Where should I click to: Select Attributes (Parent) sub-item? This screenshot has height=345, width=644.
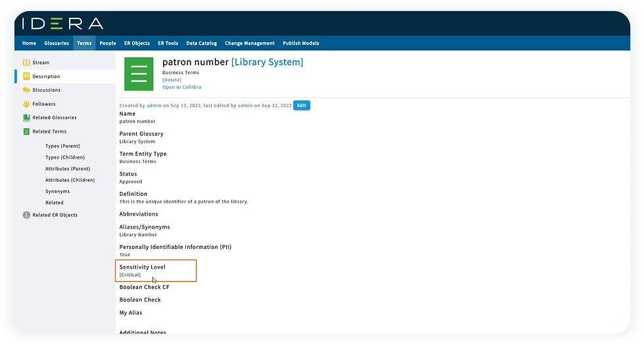click(x=68, y=168)
